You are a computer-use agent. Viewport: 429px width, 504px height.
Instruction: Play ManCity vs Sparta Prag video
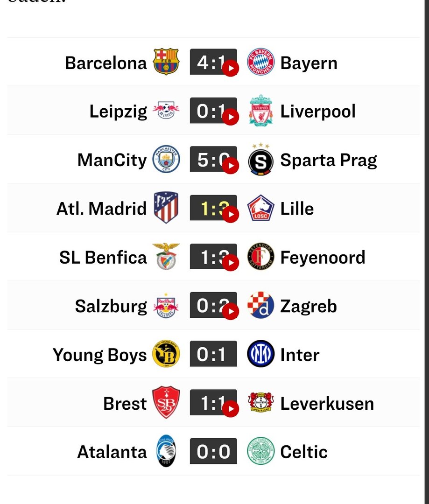coord(230,166)
